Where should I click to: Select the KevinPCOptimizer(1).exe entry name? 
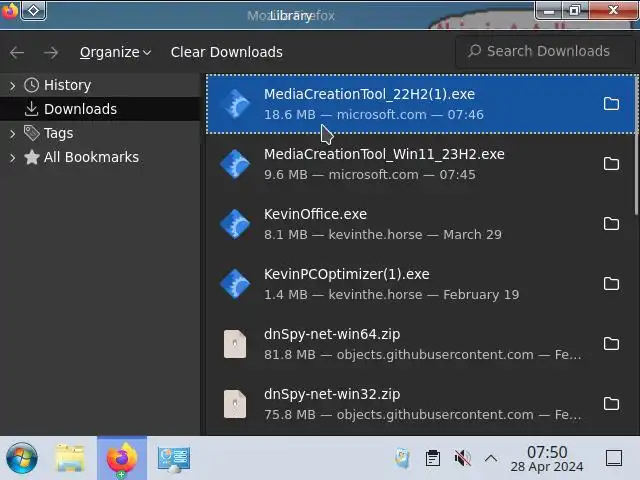347,274
